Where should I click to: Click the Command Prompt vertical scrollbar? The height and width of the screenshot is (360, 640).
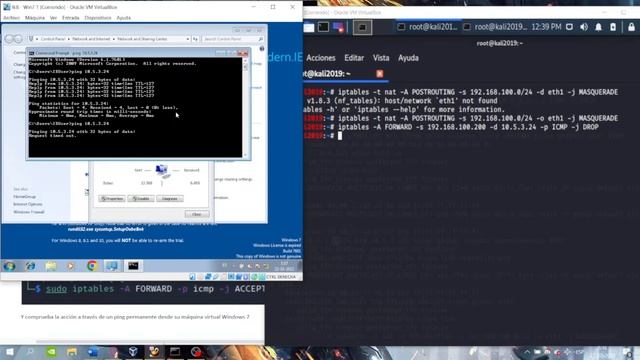tap(245, 107)
